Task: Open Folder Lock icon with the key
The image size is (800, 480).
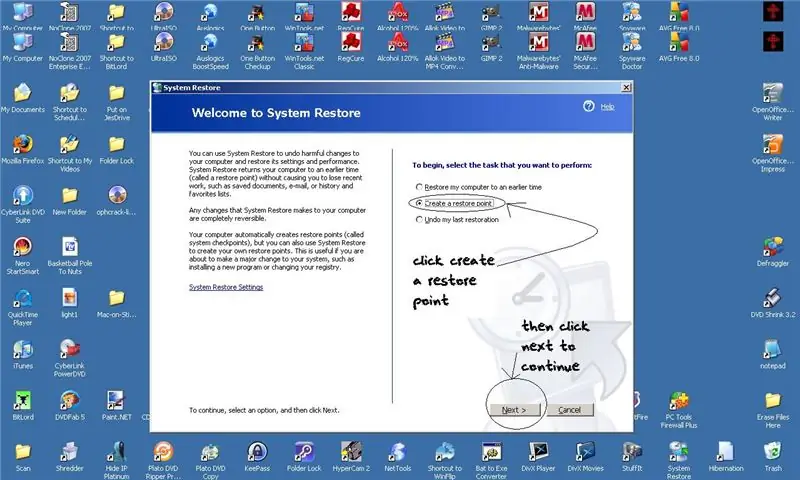Action: 304,452
